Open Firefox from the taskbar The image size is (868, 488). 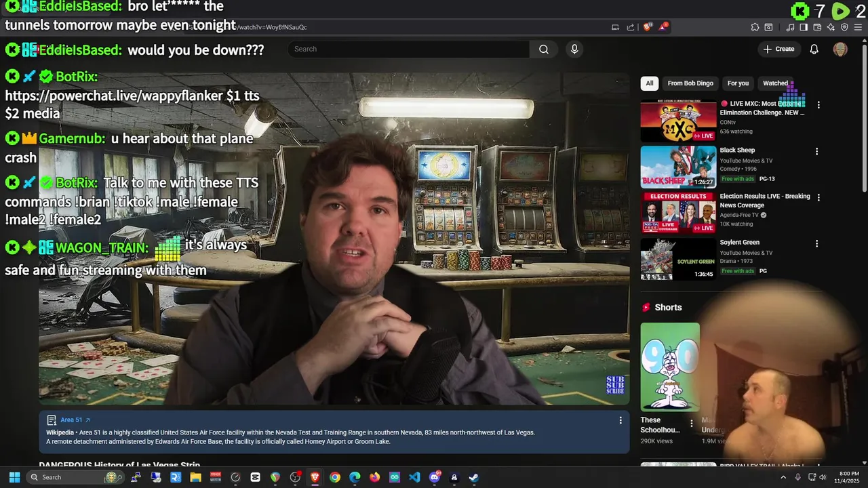tap(374, 477)
